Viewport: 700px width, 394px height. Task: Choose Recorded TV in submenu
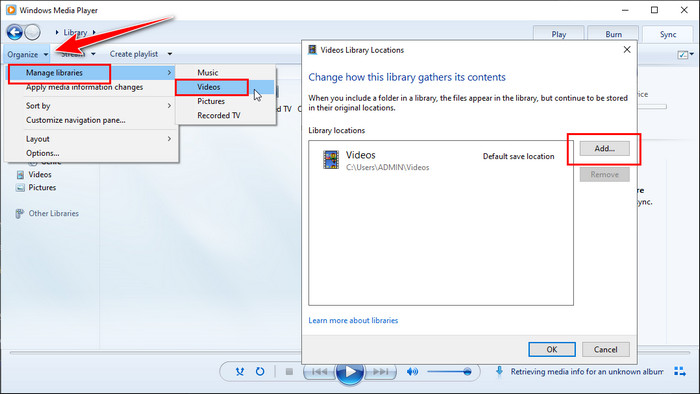225,116
